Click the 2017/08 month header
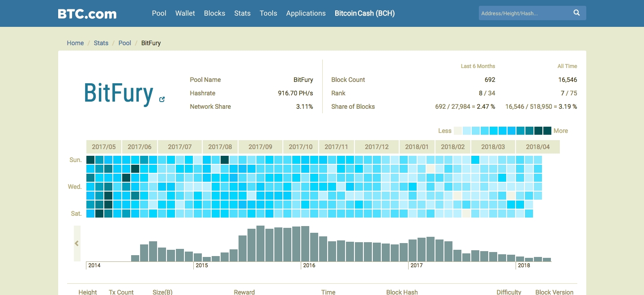This screenshot has height=295, width=644. coord(220,147)
